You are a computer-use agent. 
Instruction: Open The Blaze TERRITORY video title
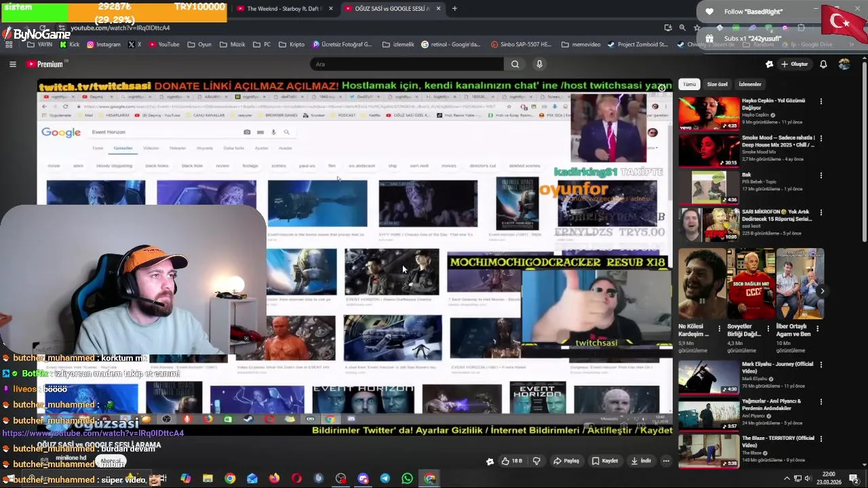[778, 441]
